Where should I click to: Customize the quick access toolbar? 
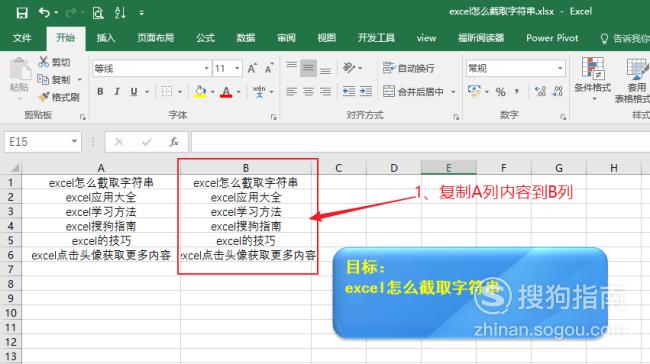(x=141, y=13)
